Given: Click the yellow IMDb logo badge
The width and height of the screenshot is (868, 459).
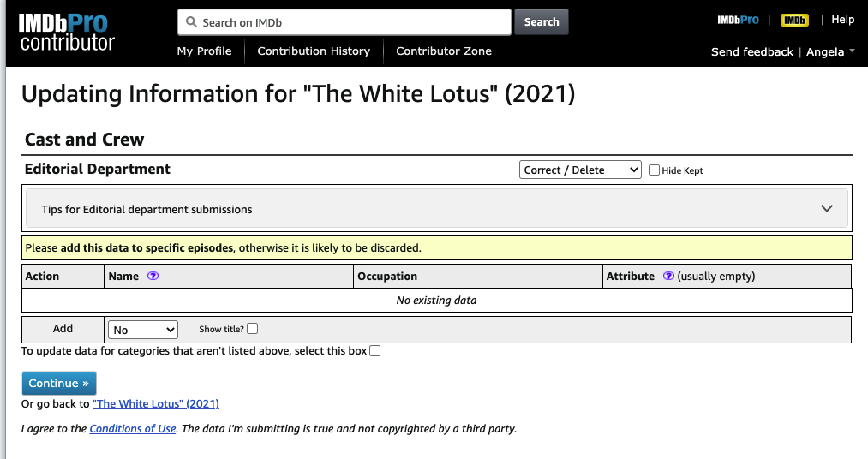Looking at the screenshot, I should pos(794,20).
